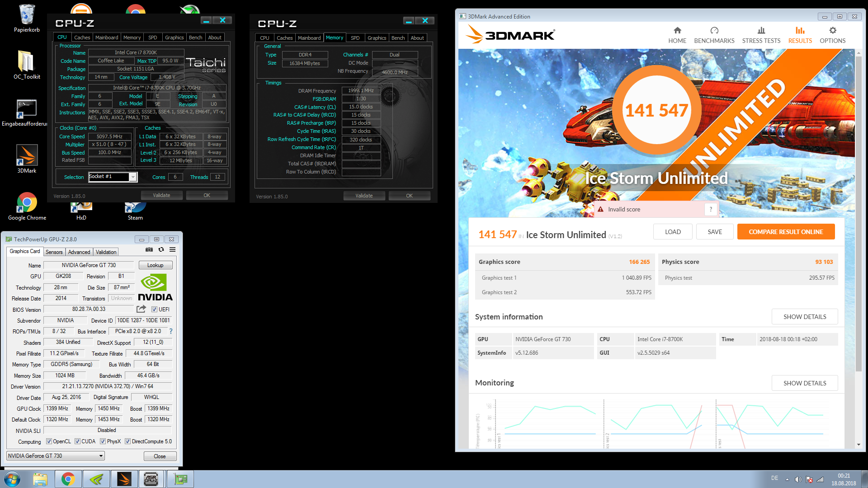Open the NVIDIA GeForce GT 730 GPU dropdown

56,456
